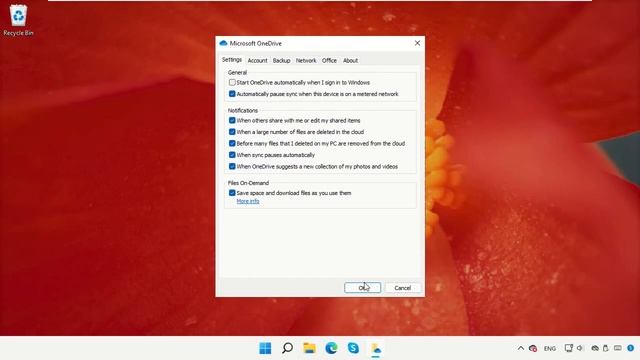Open the Windows Start menu

pos(265,348)
